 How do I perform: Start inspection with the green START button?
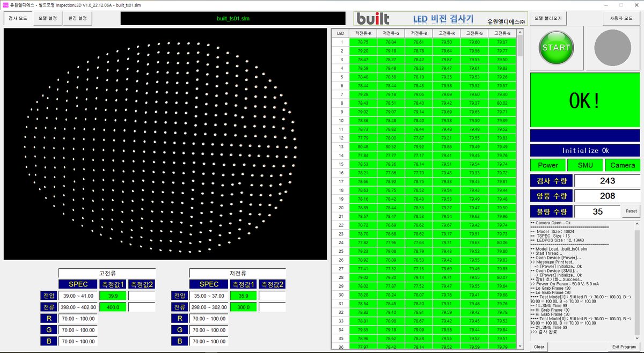pyautogui.click(x=557, y=48)
